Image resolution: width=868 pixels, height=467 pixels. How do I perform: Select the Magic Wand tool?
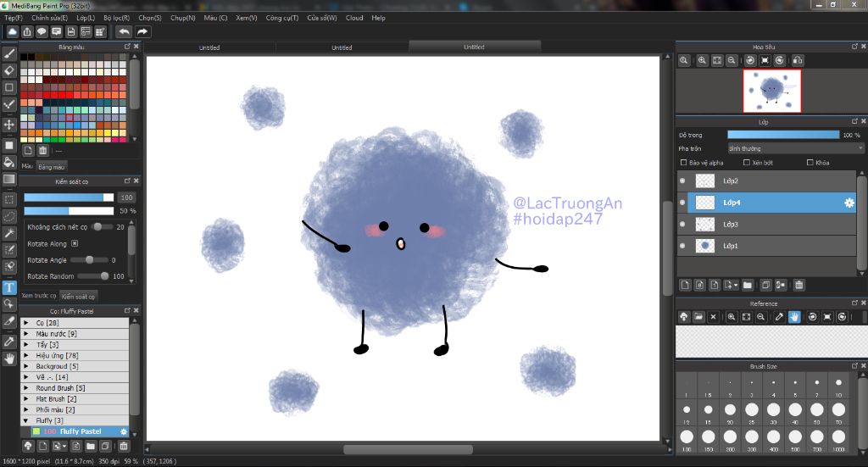click(x=8, y=234)
